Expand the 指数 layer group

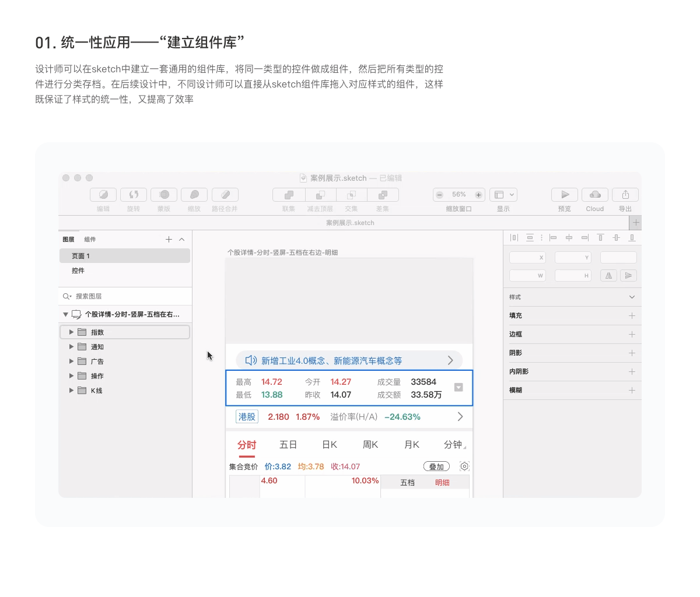point(71,331)
